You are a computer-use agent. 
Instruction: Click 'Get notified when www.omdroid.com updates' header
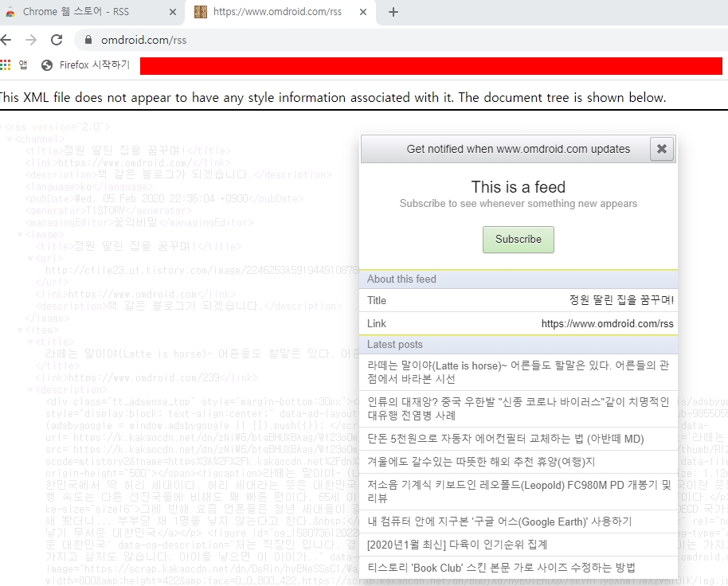click(x=519, y=149)
